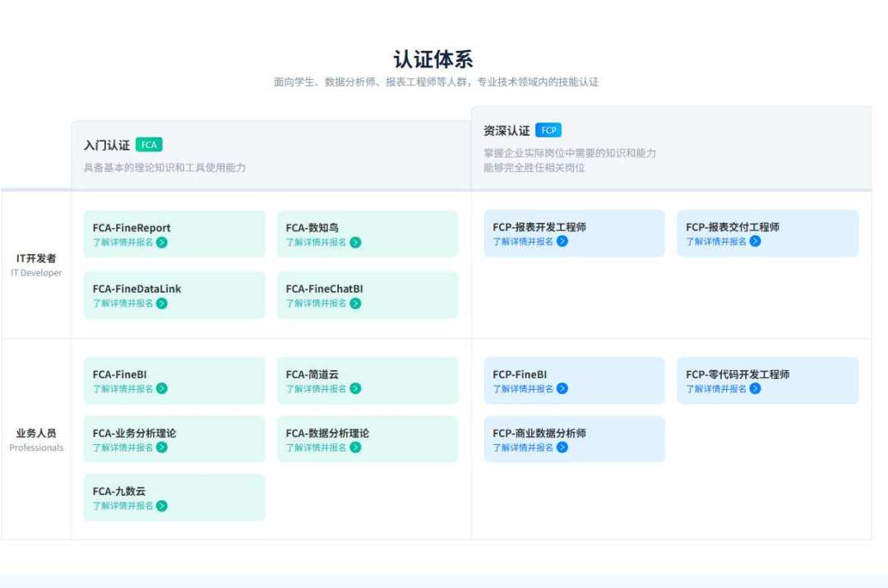The width and height of the screenshot is (888, 588).
Task: Open the FCP-报表交付工程师 card title
Action: [733, 227]
